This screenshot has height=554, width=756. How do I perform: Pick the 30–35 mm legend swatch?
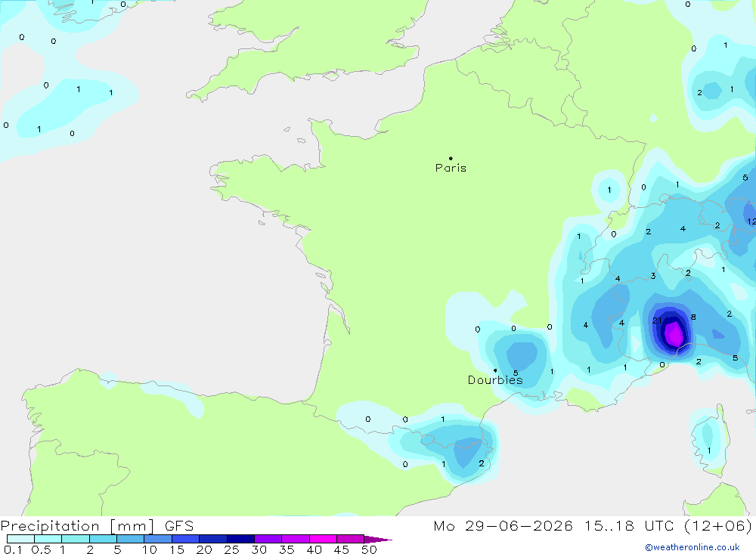pos(268,539)
